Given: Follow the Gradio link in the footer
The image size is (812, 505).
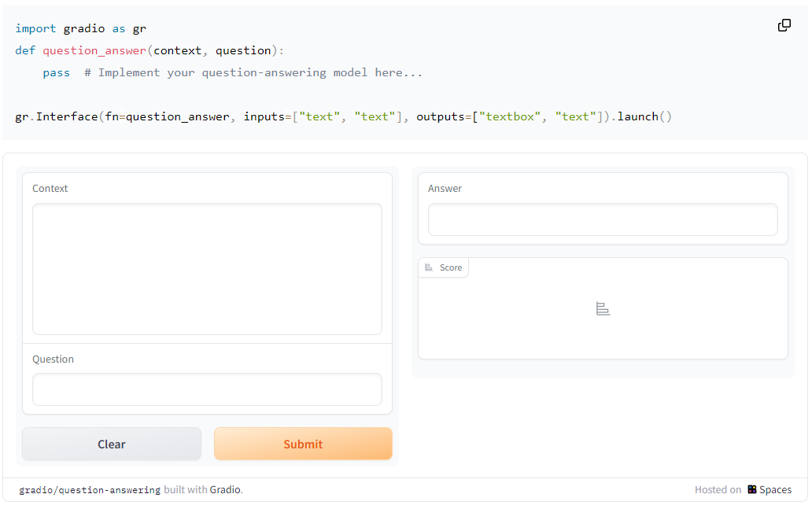Looking at the screenshot, I should click(x=225, y=489).
